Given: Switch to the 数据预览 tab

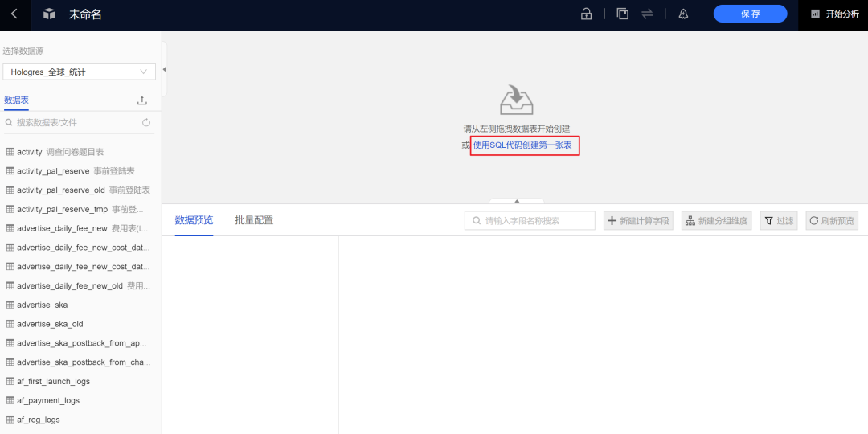Looking at the screenshot, I should point(194,220).
